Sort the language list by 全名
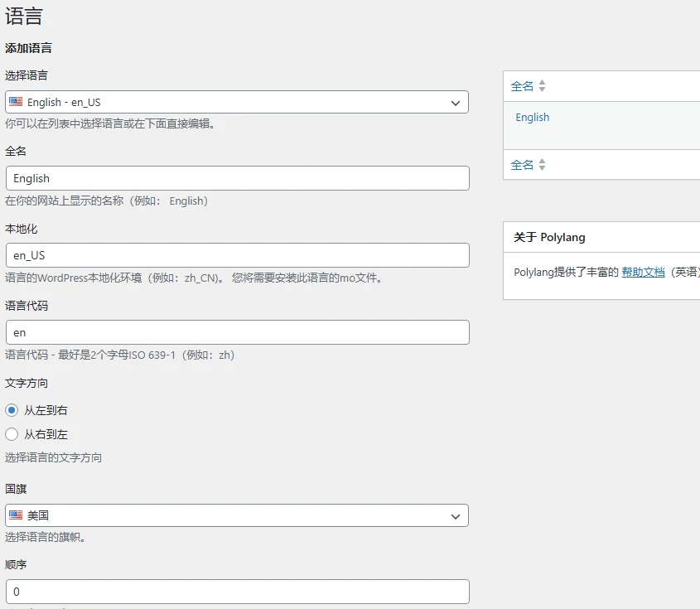 click(x=524, y=85)
